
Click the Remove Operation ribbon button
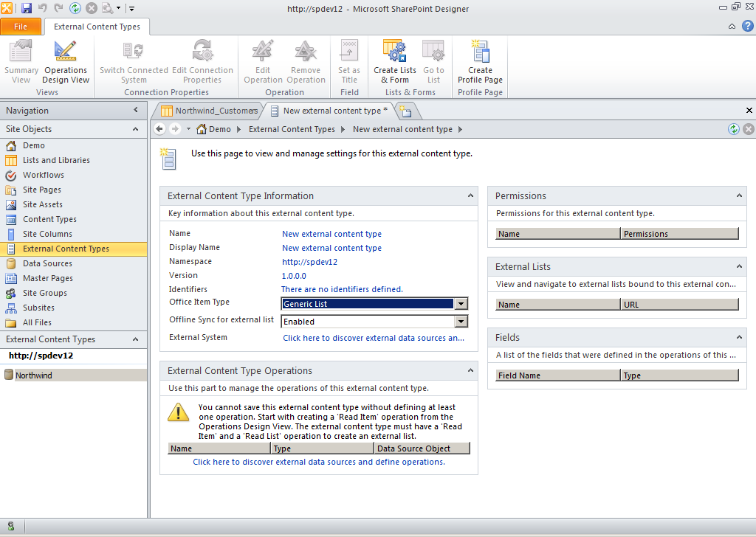(x=306, y=62)
